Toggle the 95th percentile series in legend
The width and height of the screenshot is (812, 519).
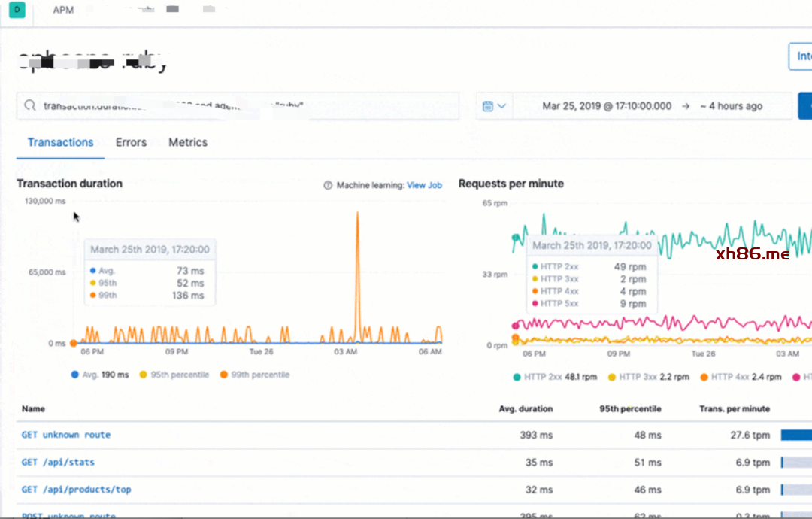[x=179, y=375]
